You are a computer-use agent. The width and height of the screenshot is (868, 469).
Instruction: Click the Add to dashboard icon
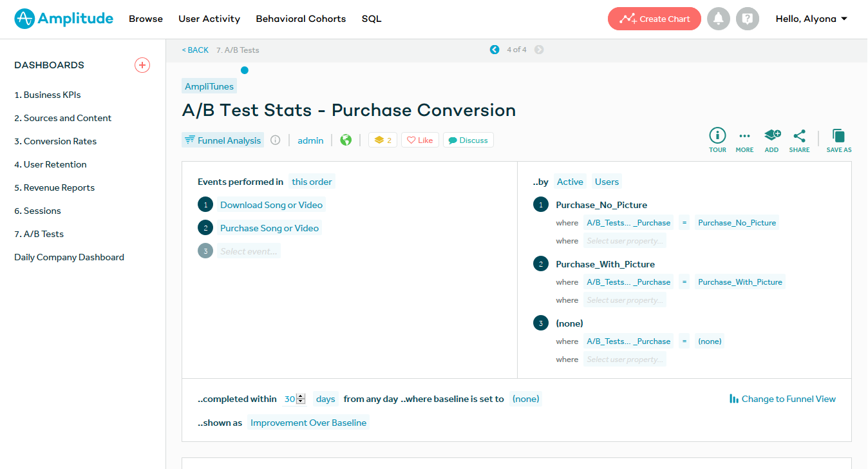[x=771, y=136]
